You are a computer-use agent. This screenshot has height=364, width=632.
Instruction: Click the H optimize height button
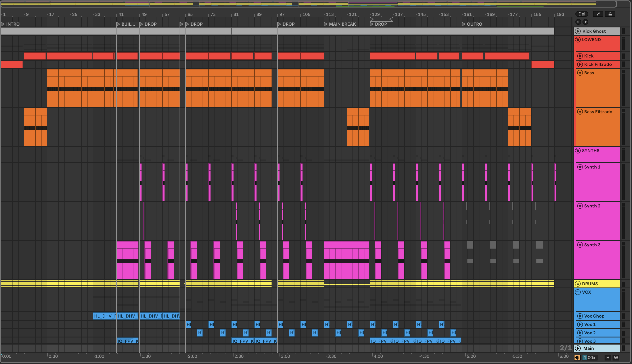(608, 358)
